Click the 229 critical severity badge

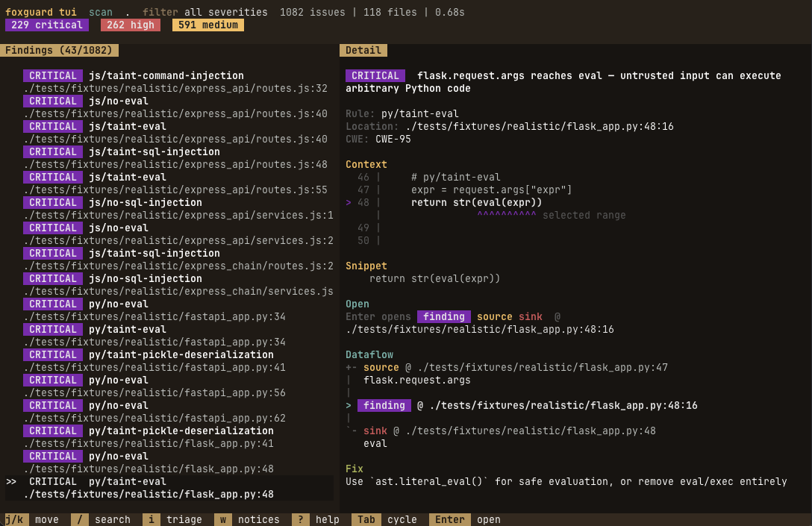click(46, 25)
